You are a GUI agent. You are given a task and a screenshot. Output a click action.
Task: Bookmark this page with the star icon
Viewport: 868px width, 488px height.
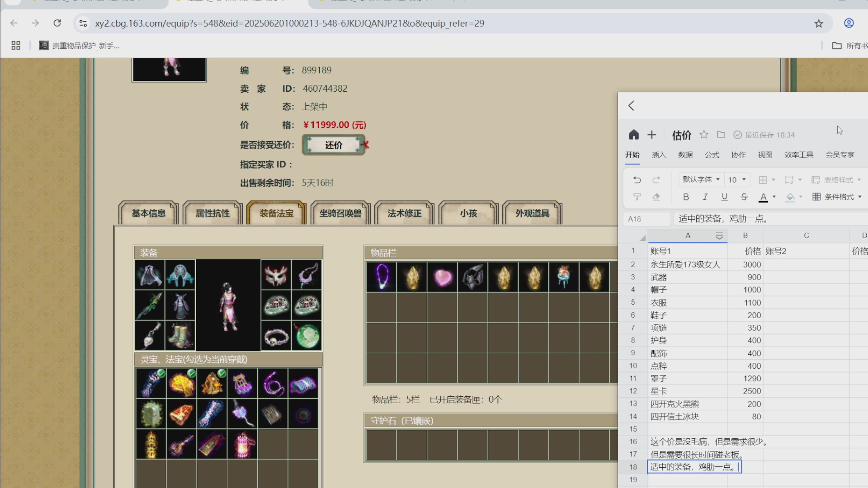(x=819, y=23)
